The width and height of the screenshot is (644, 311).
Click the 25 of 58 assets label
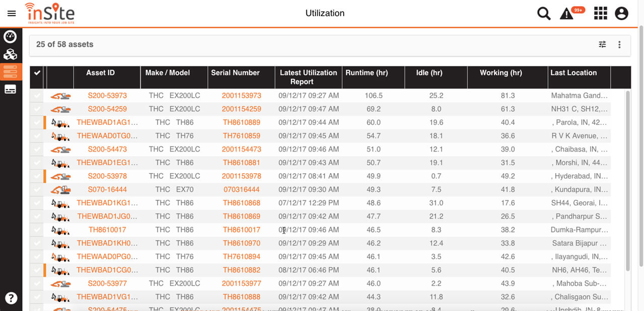click(65, 44)
